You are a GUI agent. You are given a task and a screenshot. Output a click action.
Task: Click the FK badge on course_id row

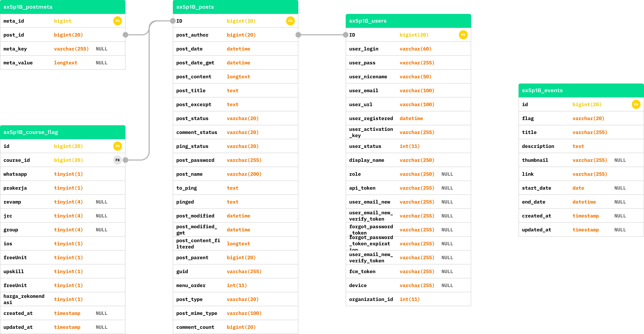tap(117, 160)
